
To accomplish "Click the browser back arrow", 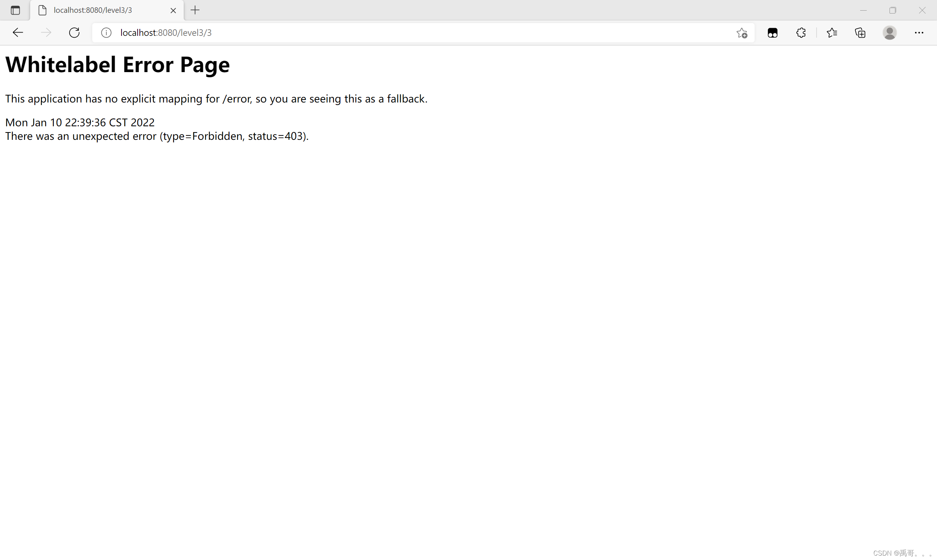I will (x=18, y=33).
